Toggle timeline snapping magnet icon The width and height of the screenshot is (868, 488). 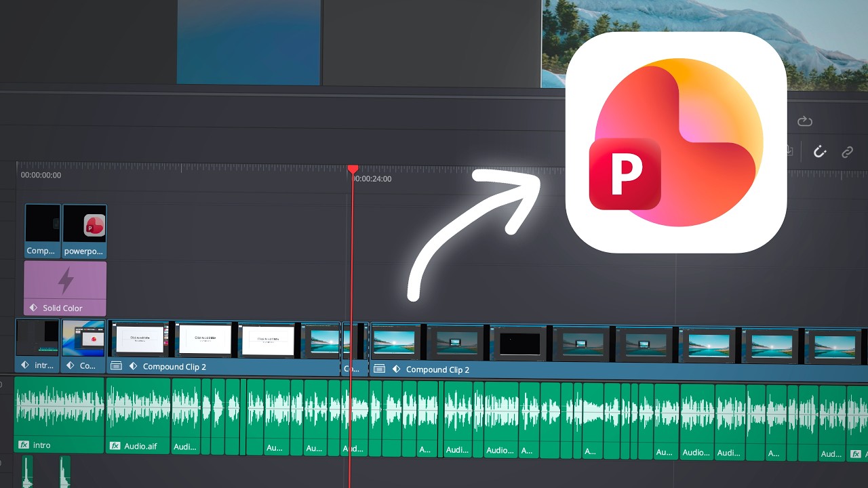pos(820,152)
